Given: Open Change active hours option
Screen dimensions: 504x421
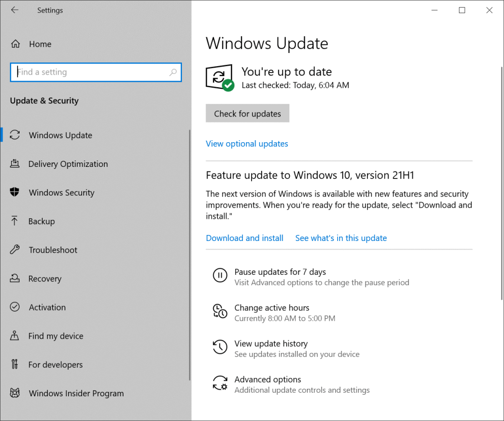Looking at the screenshot, I should 272,308.
